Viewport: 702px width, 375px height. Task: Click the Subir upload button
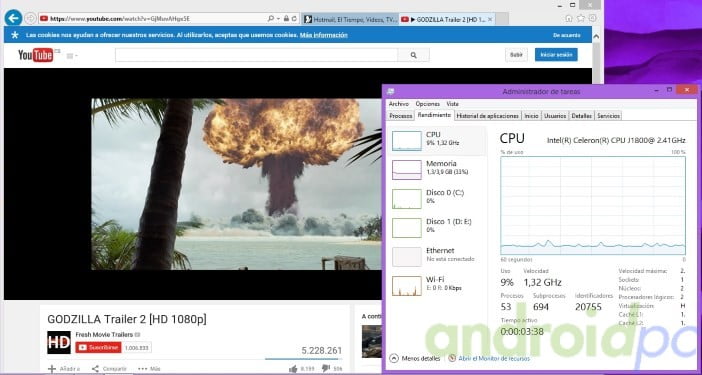point(516,55)
